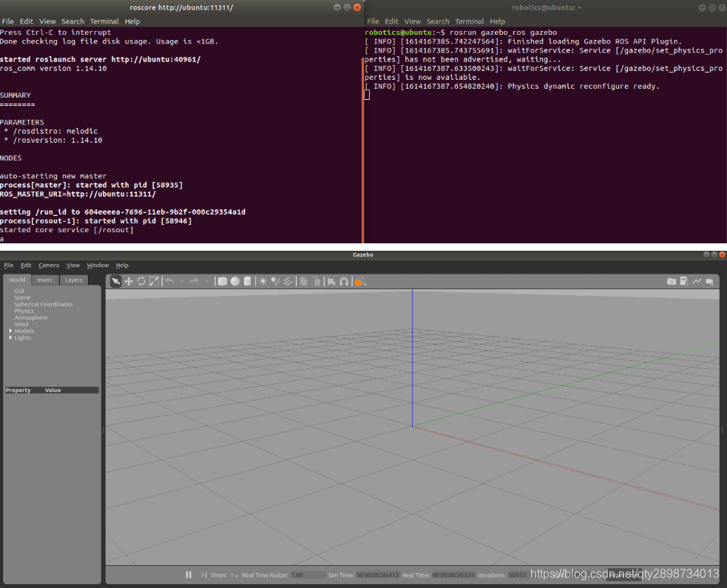
Task: Close the roscore terminal window
Action: (357, 7)
